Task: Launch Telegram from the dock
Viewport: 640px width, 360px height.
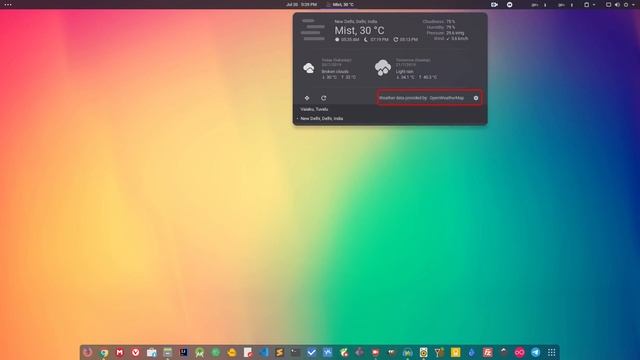Action: [x=536, y=352]
